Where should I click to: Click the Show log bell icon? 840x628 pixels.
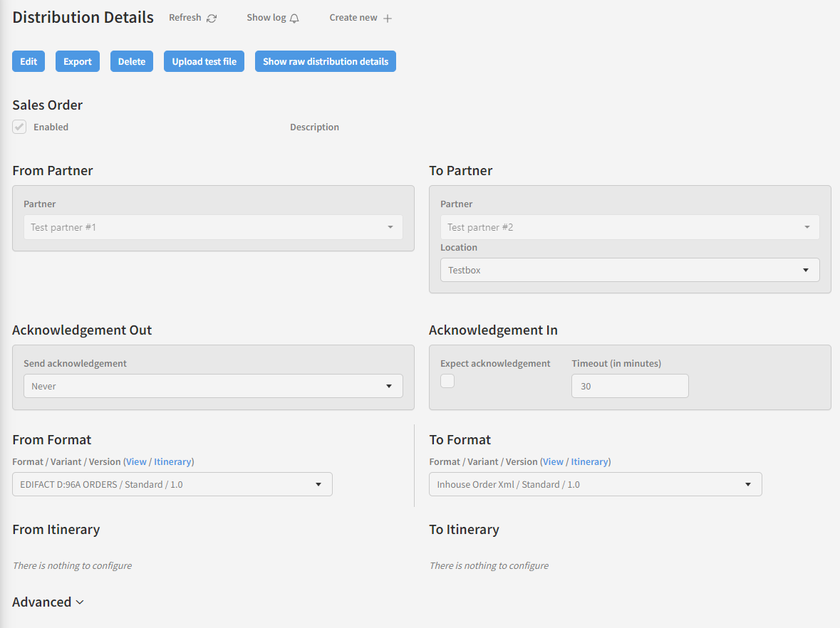point(294,19)
